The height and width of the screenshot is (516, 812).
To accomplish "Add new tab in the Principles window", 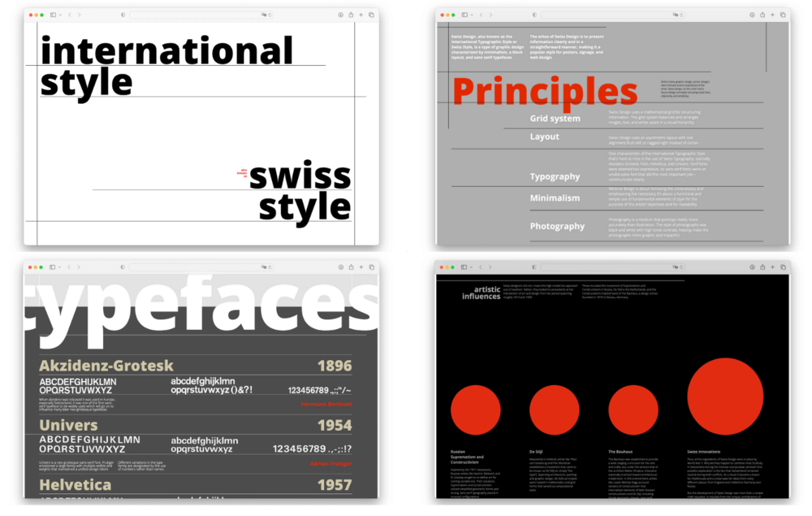I will [772, 15].
